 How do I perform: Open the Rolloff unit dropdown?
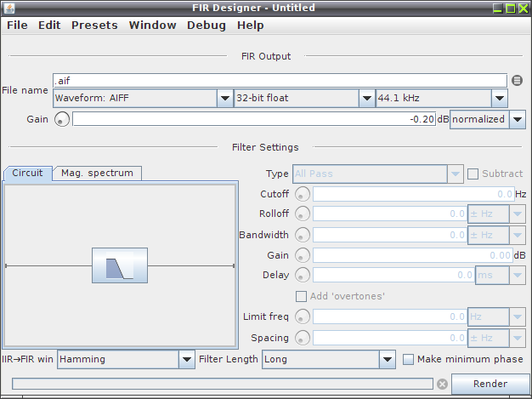tap(496, 214)
